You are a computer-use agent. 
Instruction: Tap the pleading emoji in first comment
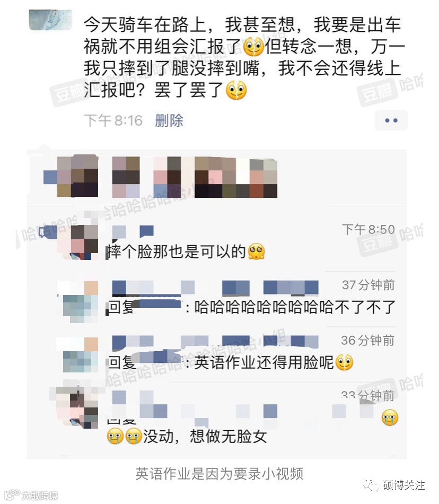point(256,251)
